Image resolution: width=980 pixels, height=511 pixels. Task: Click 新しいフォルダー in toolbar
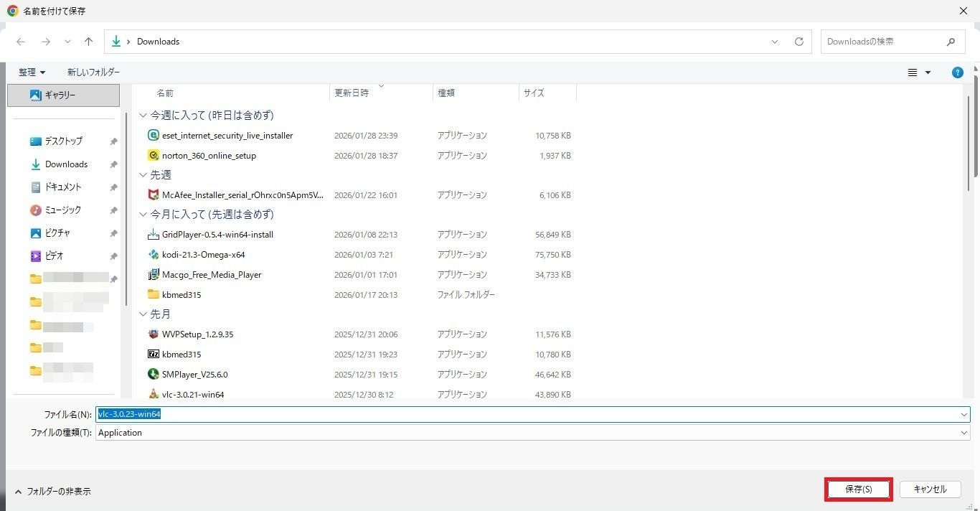[93, 72]
